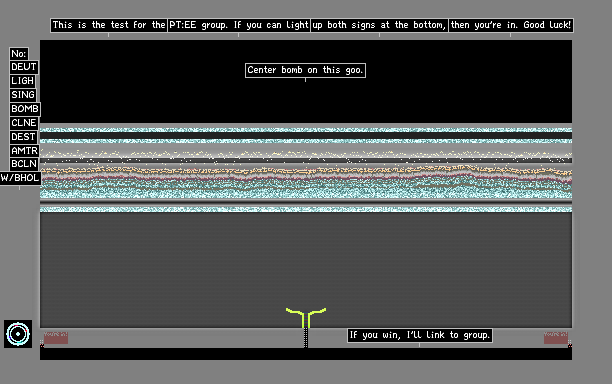Image resolution: width=612 pixels, height=384 pixels.
Task: Select the W/BHOL label
Action: point(20,178)
